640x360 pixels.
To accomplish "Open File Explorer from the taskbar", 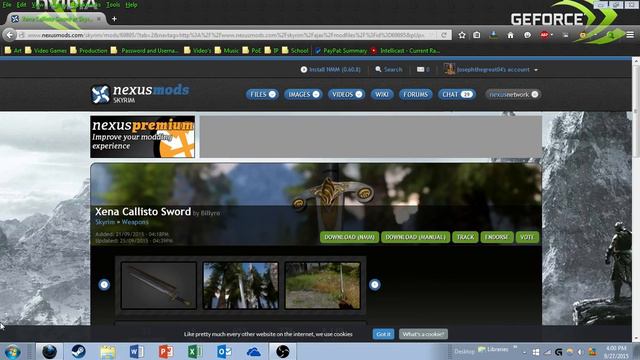I will click(108, 351).
